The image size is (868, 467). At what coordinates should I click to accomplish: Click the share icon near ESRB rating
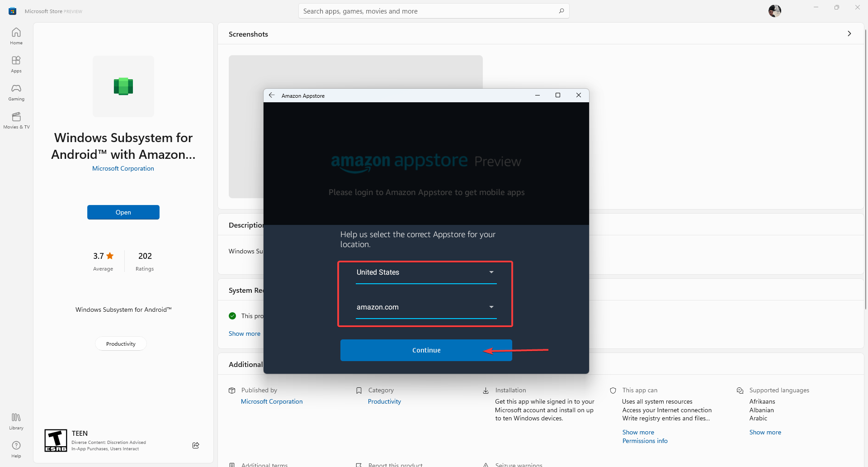click(x=196, y=445)
